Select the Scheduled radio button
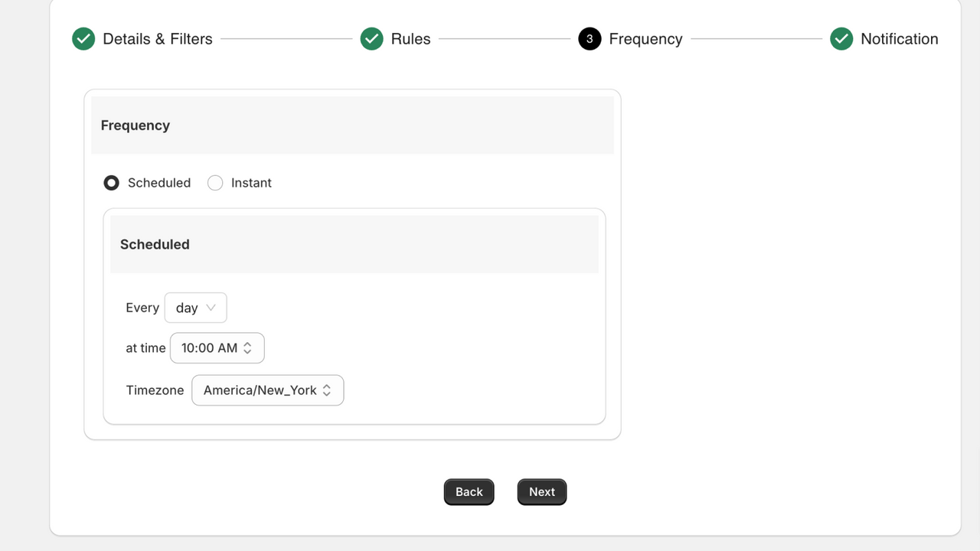 point(112,183)
